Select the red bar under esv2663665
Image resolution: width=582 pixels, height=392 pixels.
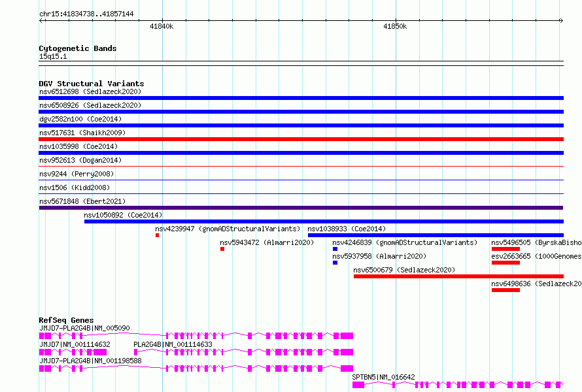pyautogui.click(x=505, y=263)
